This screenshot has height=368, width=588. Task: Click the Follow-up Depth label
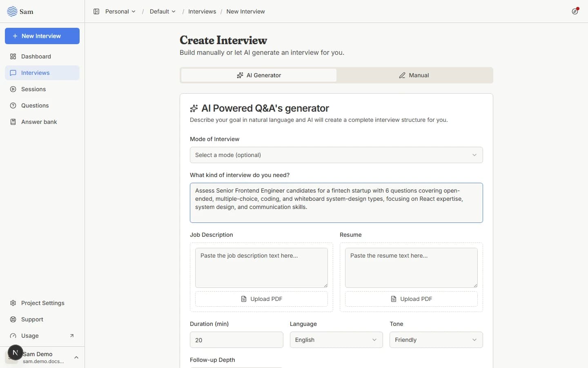(212, 360)
